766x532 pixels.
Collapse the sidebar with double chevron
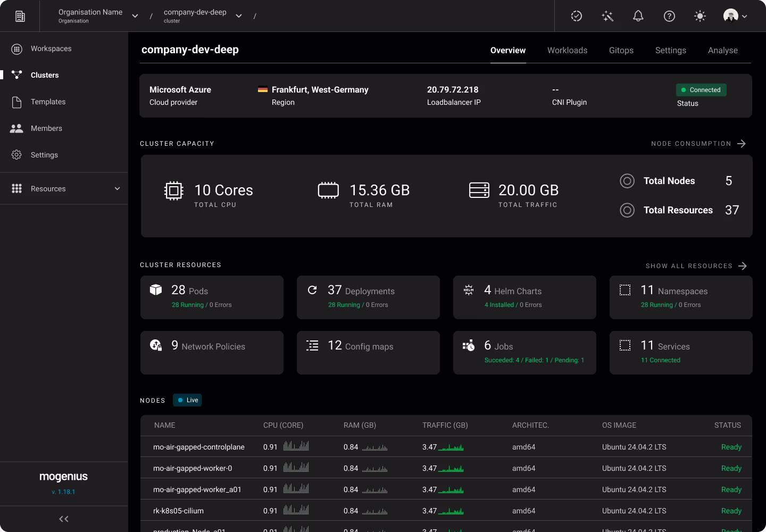[64, 519]
